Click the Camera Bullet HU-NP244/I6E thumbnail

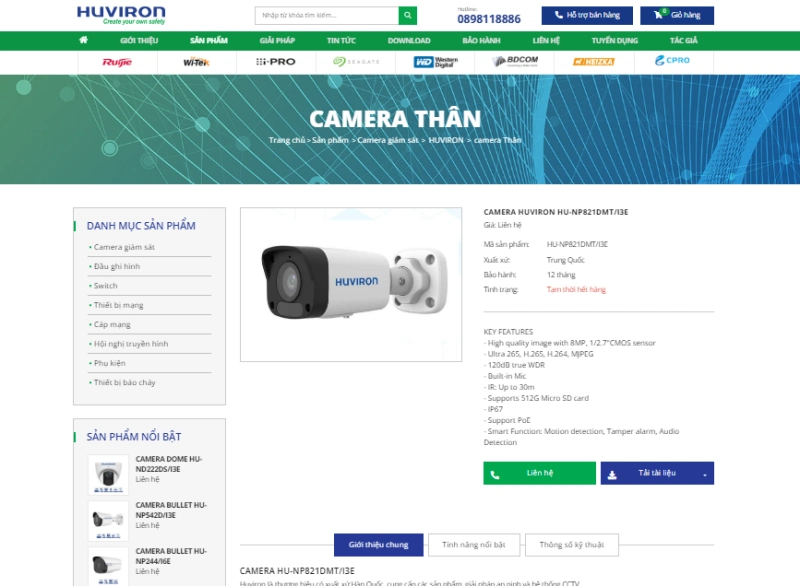pyautogui.click(x=108, y=567)
